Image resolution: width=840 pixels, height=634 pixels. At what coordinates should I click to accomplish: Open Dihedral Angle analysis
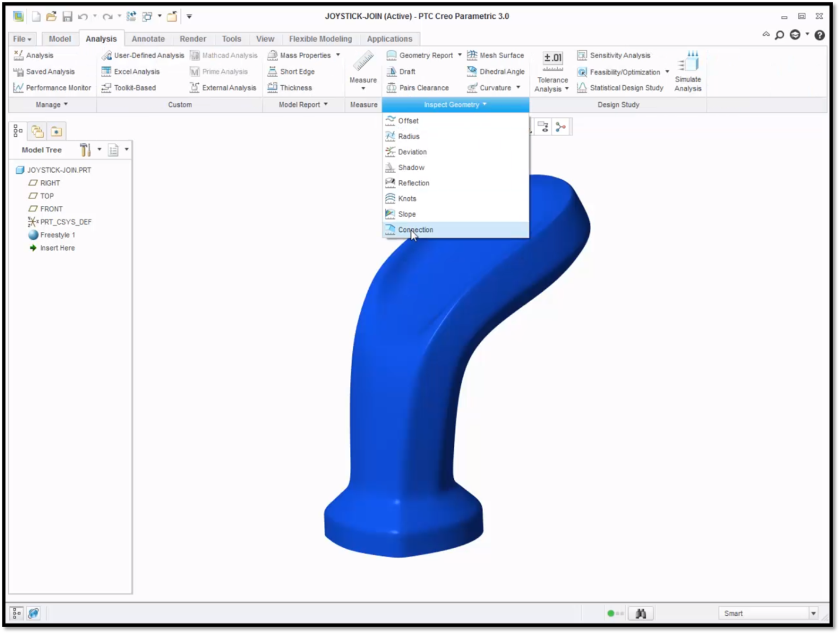pos(496,72)
